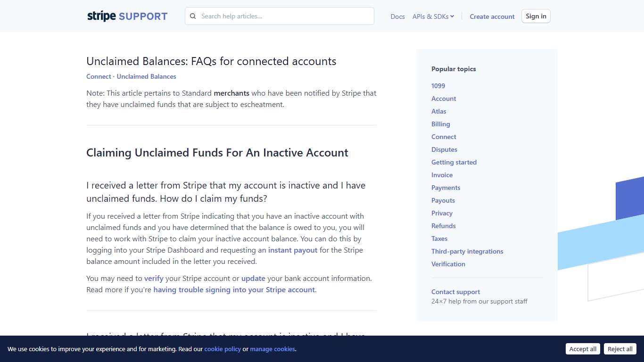The image size is (644, 362).
Task: Click the trouble signing into Stripe account link
Action: [x=234, y=289]
